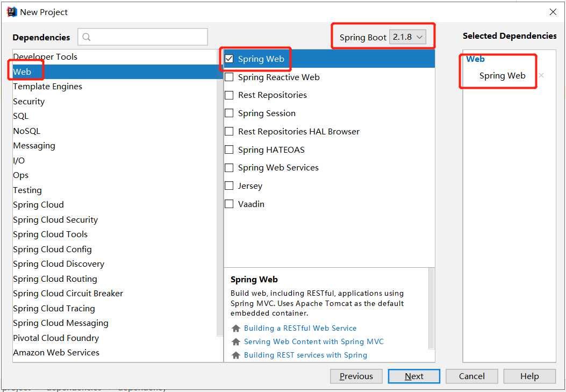566x392 pixels.
Task: Select the Ops category
Action: click(115, 175)
